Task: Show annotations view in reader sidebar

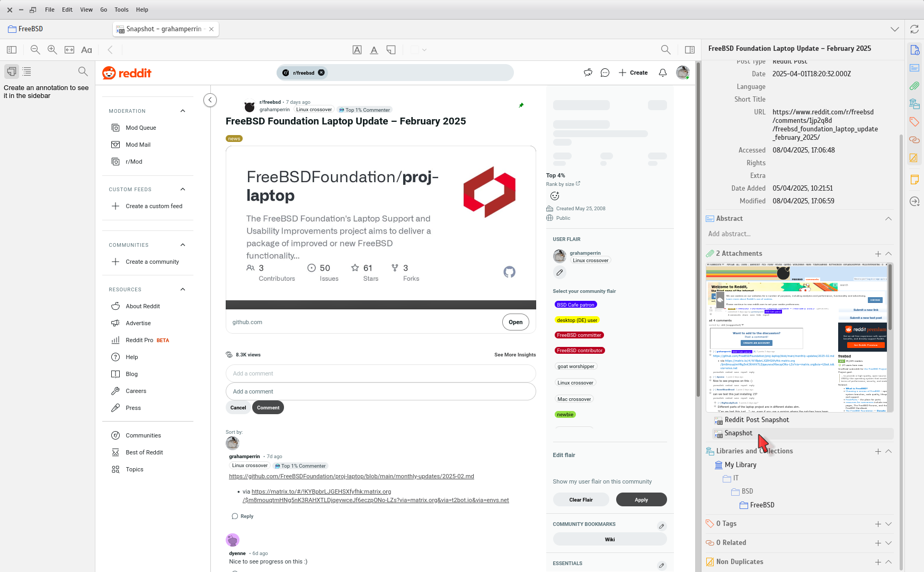Action: pos(12,71)
